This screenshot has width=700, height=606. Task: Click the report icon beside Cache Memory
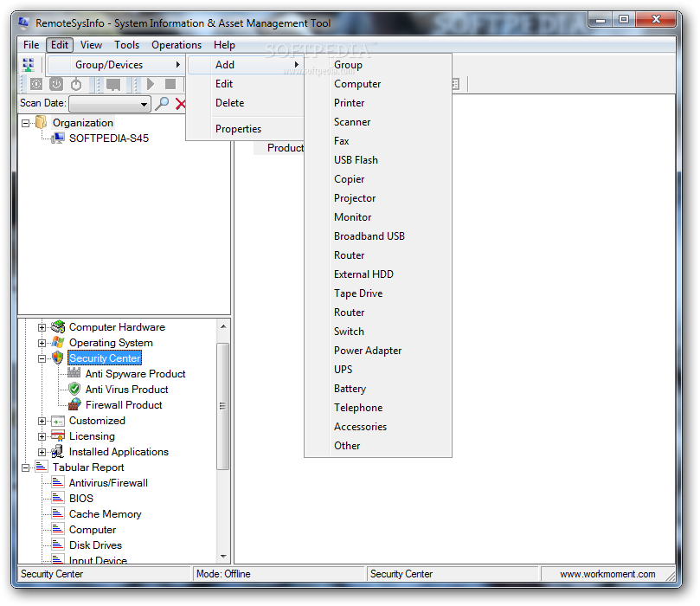click(x=58, y=513)
